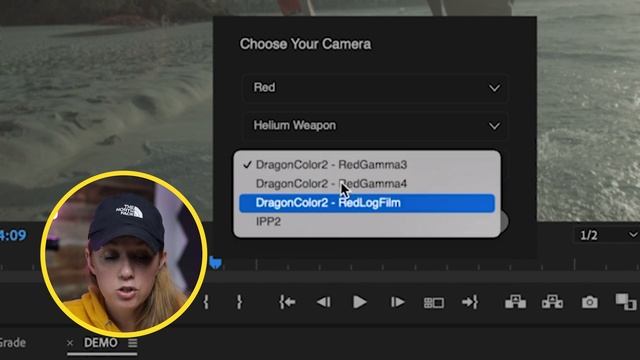Switch to the DEMO sequence tab
The height and width of the screenshot is (360, 640).
coord(100,343)
